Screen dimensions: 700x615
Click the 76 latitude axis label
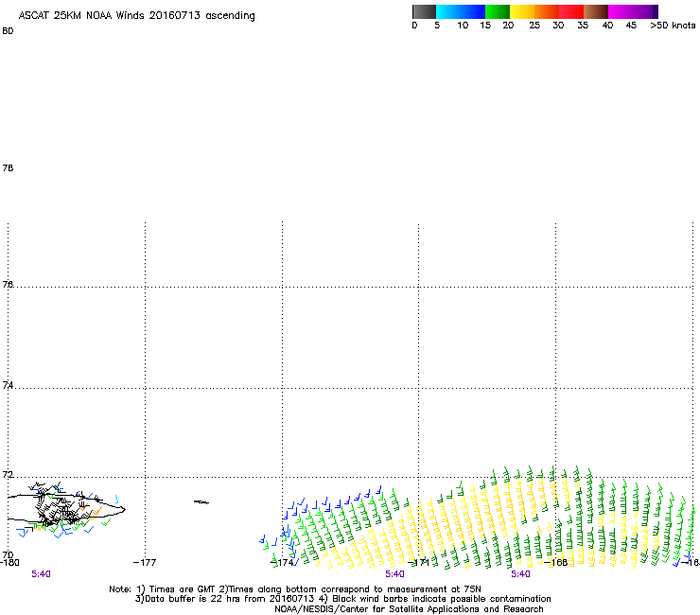click(8, 284)
